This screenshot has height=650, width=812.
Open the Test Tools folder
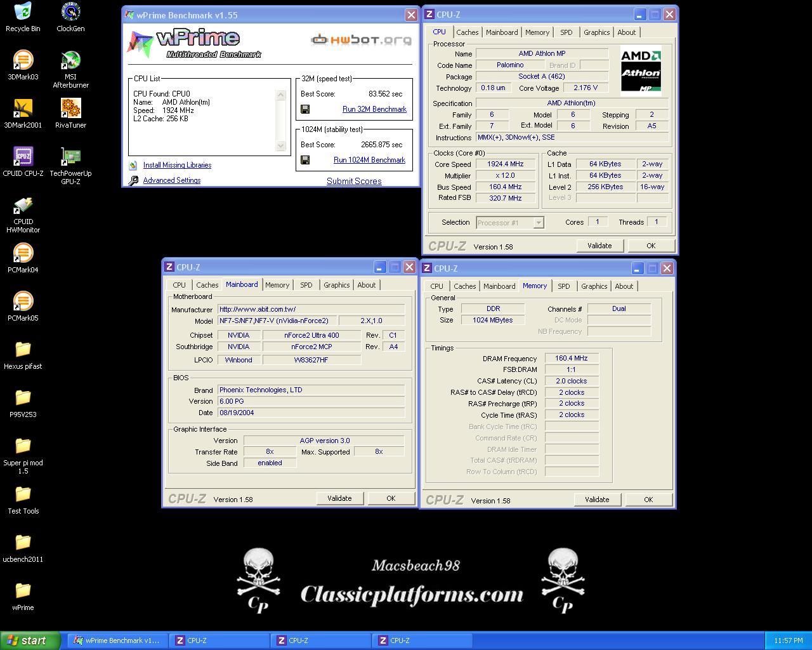[23, 500]
